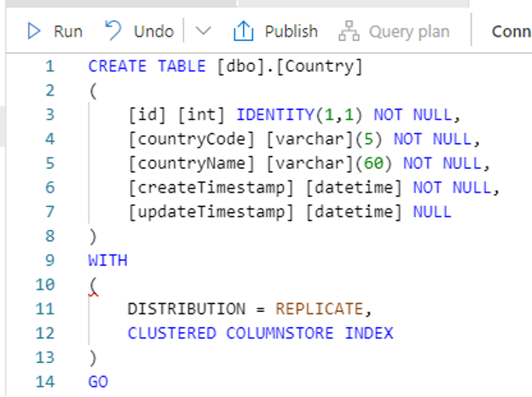Click CLUSTERED keyword on line 12

pos(171,334)
